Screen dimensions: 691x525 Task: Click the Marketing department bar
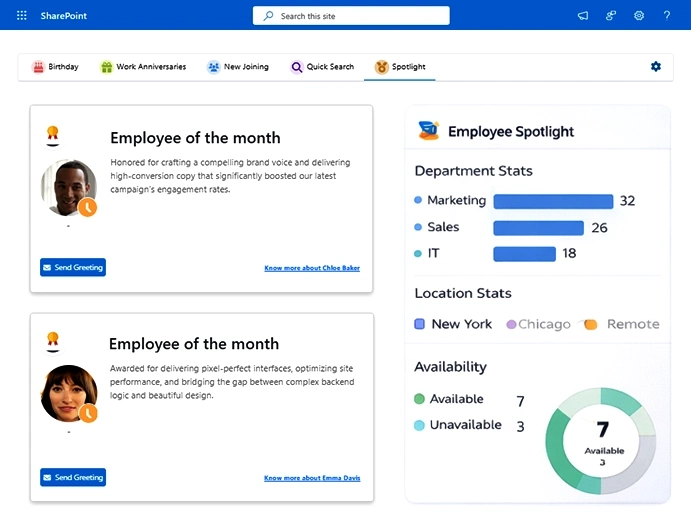(553, 201)
